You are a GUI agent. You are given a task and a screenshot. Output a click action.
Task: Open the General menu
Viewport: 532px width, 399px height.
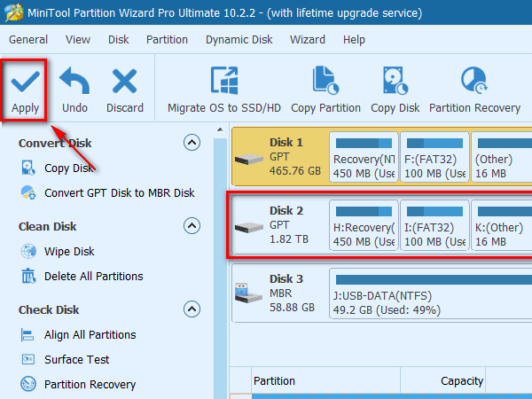click(28, 40)
